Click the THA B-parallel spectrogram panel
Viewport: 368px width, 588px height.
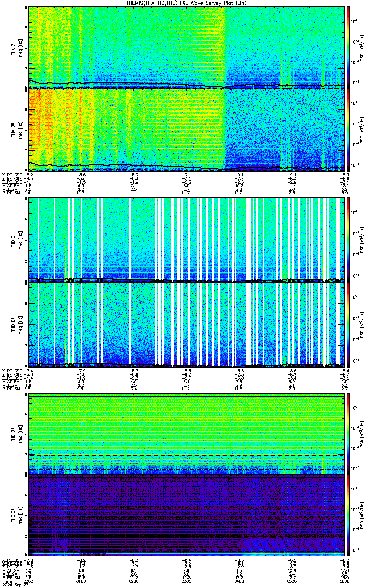coord(186,129)
